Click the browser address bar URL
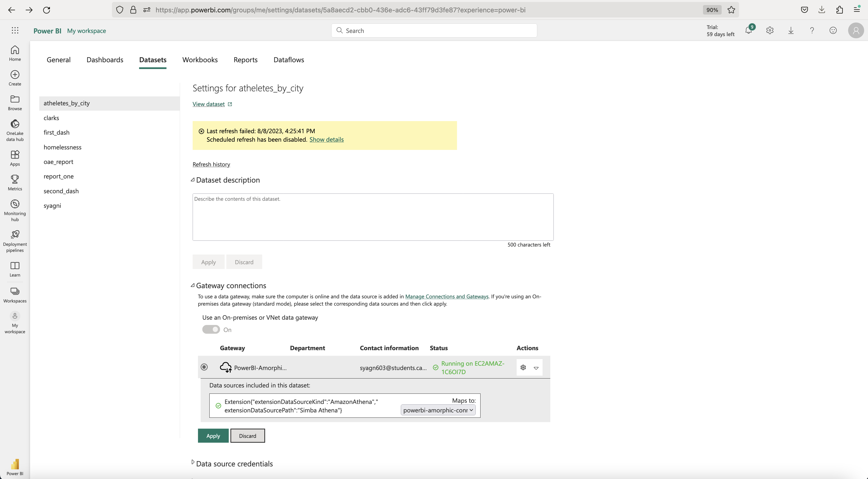The width and height of the screenshot is (868, 479). 340,10
